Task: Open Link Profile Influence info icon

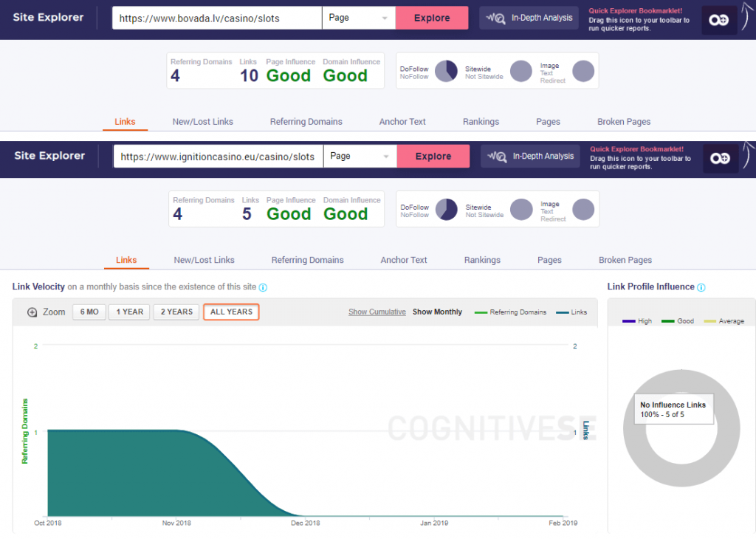Action: (x=701, y=287)
